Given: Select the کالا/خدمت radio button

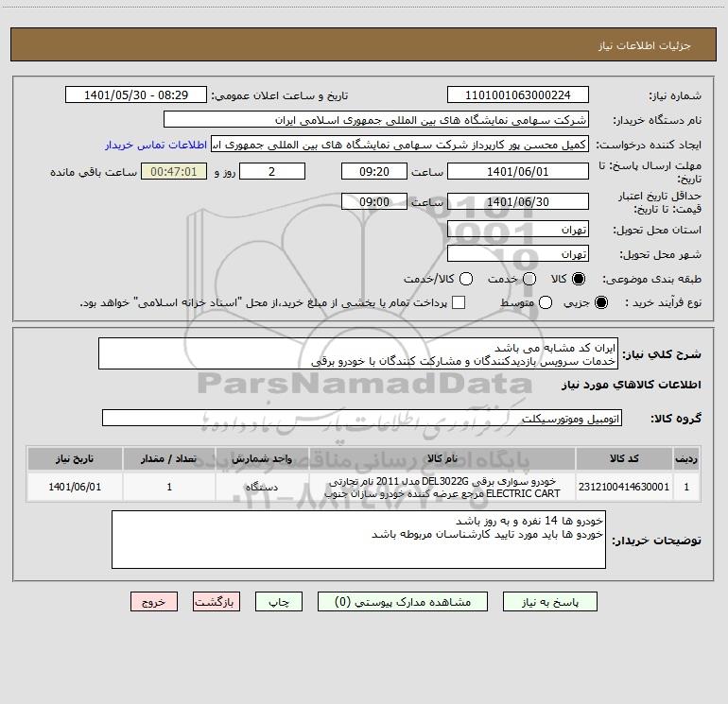Looking at the screenshot, I should coord(466,279).
